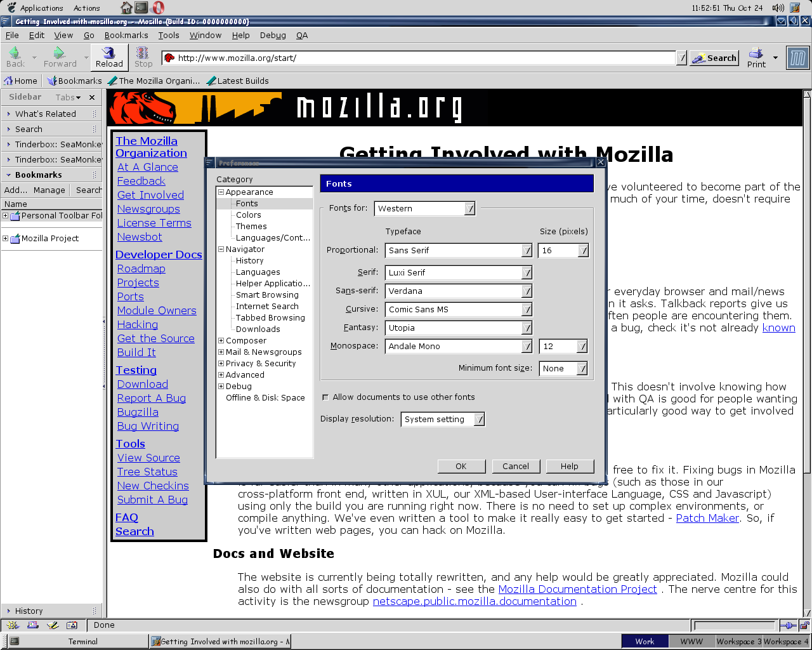
Task: Open the Bugzilla link in page sidebar
Action: tap(138, 412)
